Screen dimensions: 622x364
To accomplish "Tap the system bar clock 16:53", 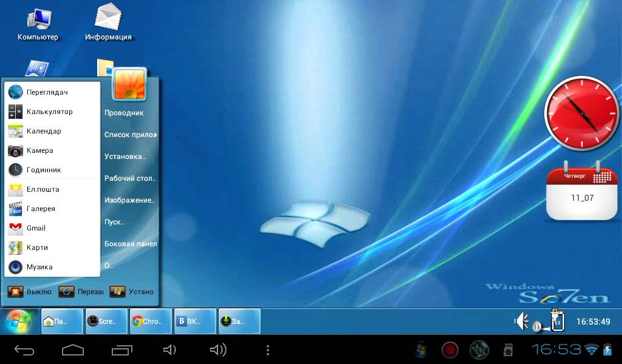I will [556, 349].
